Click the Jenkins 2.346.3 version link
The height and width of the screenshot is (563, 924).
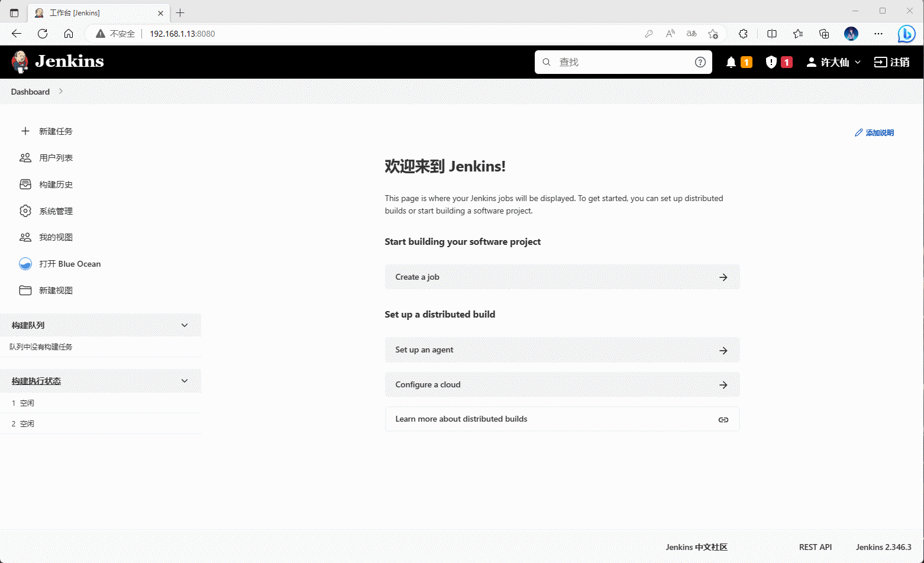884,547
